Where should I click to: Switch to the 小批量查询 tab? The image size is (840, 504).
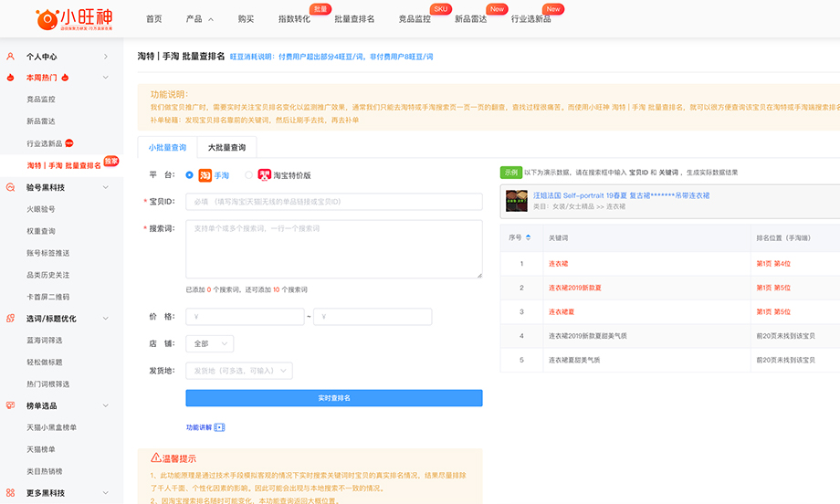(168, 147)
